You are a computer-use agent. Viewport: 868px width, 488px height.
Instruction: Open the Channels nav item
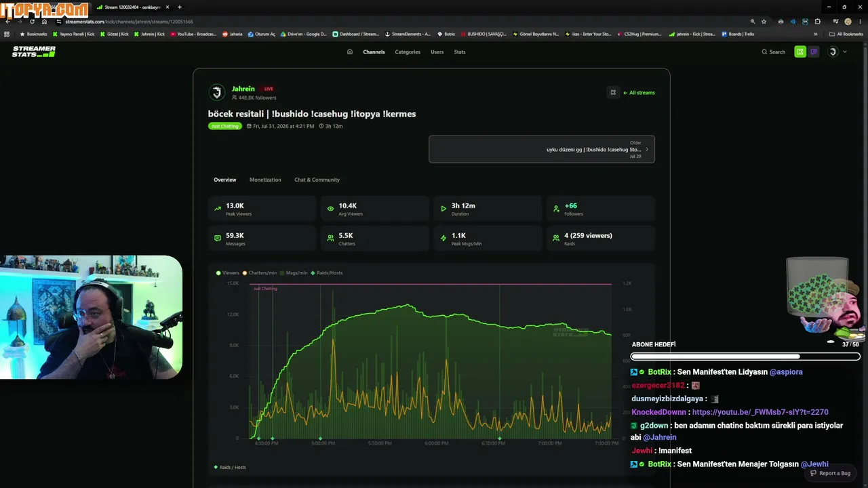coord(374,52)
